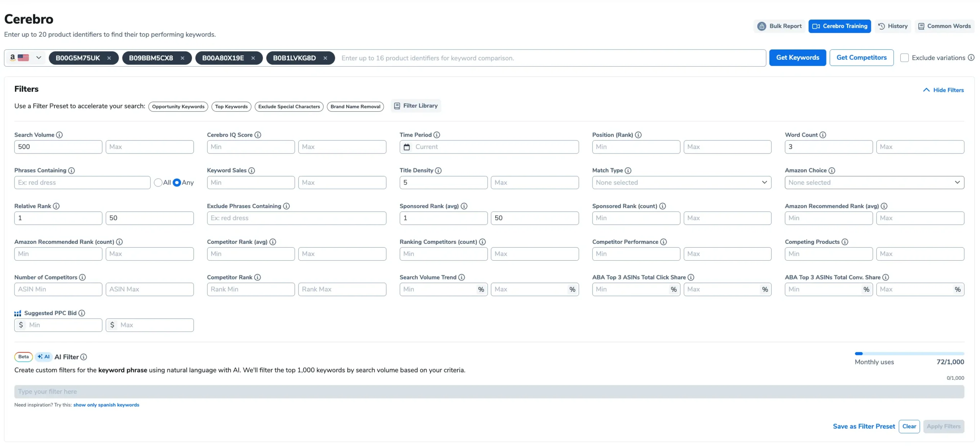This screenshot has height=446, width=980.
Task: Toggle the Exclude variations checkbox
Action: pyautogui.click(x=904, y=58)
